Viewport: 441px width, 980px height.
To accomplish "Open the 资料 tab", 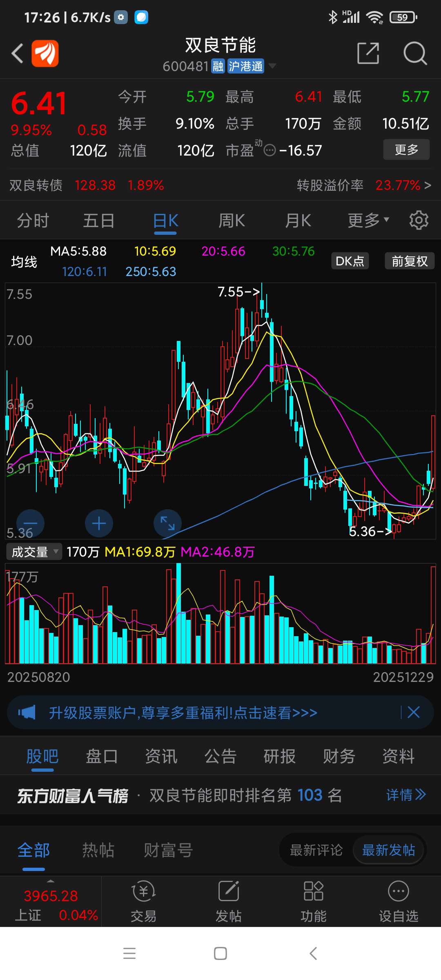I will coord(399,756).
